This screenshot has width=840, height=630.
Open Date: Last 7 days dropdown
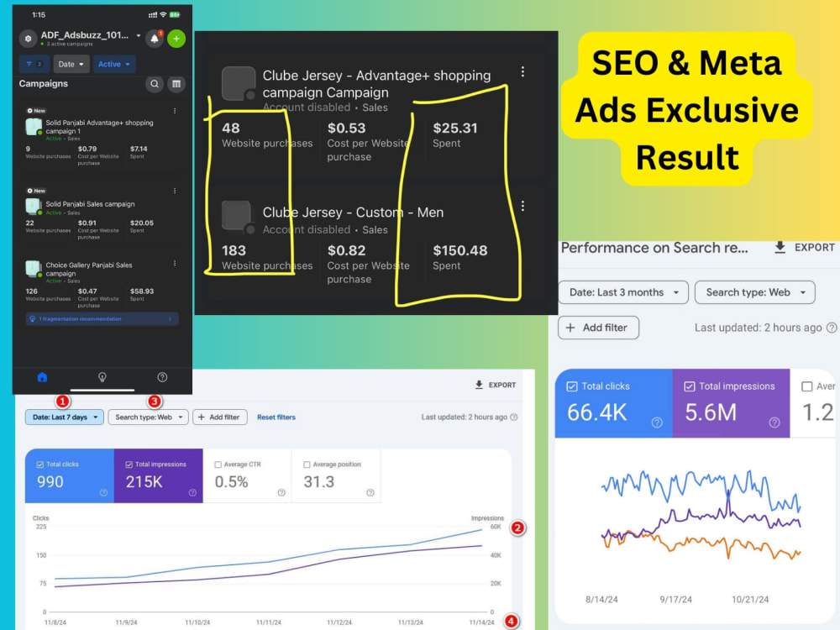click(x=65, y=417)
